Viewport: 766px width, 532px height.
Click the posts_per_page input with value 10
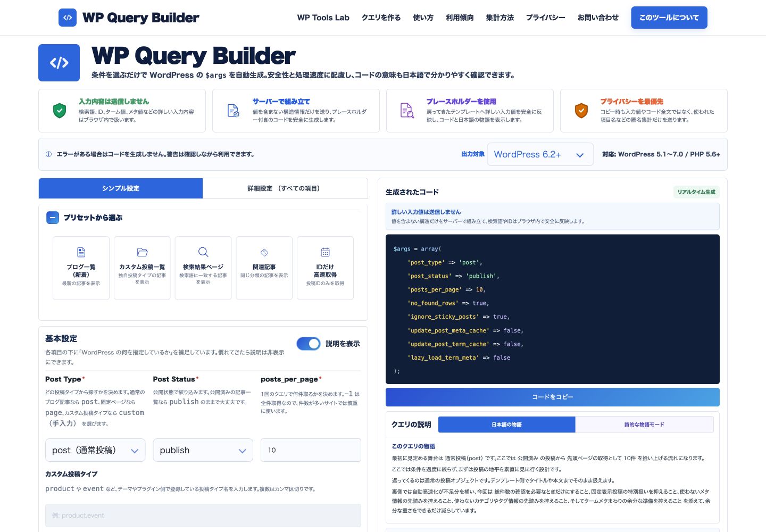coord(311,450)
